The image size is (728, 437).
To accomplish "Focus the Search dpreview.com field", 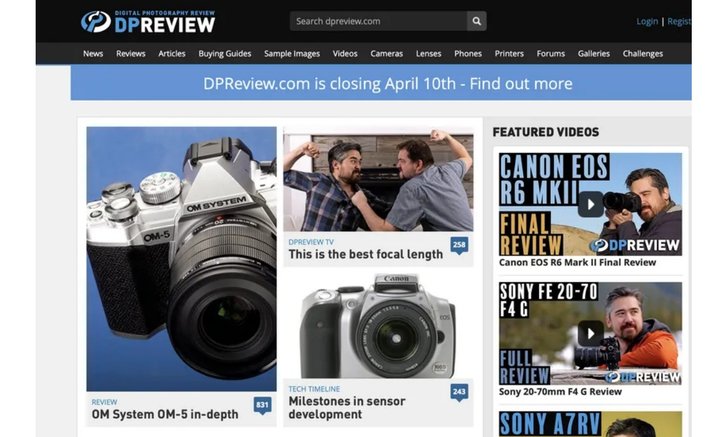I will click(x=378, y=21).
